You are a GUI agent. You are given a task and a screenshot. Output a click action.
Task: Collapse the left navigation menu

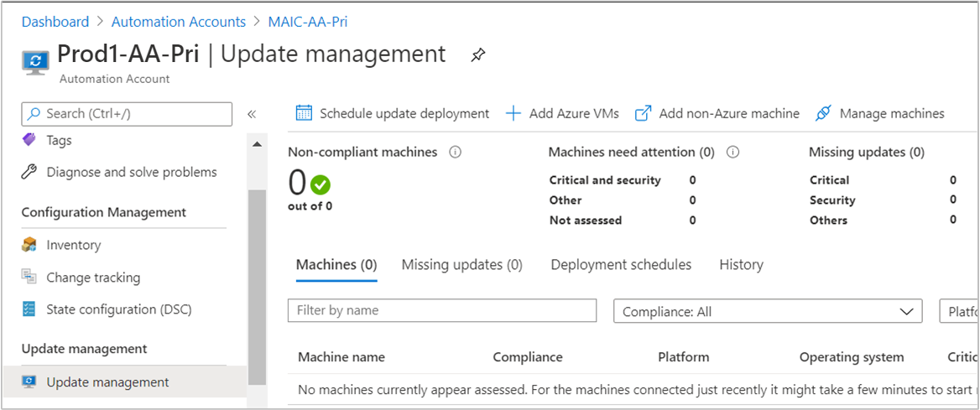251,114
